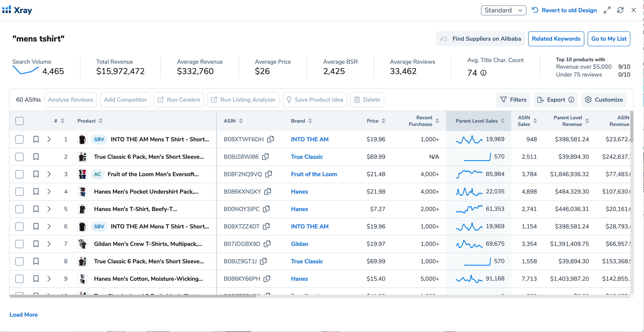
Task: Open the Filters panel
Action: coord(513,100)
